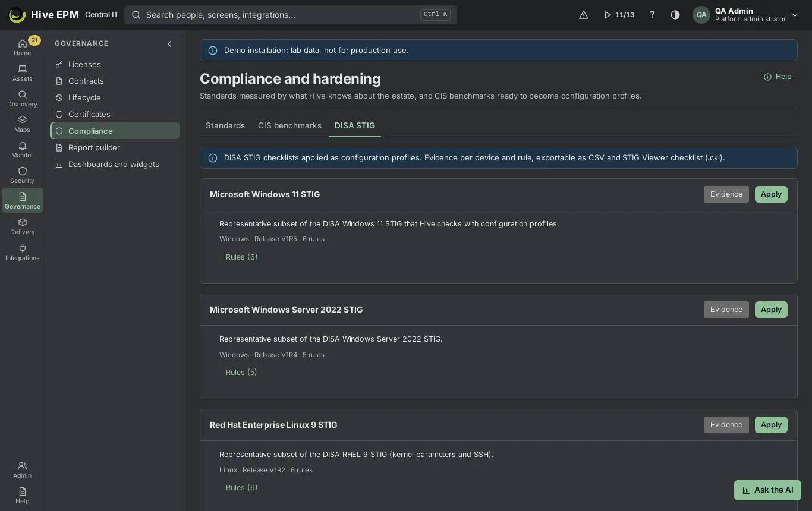Image resolution: width=812 pixels, height=511 pixels.
Task: View Evidence for Windows Server 2022 STIG
Action: coord(726,310)
